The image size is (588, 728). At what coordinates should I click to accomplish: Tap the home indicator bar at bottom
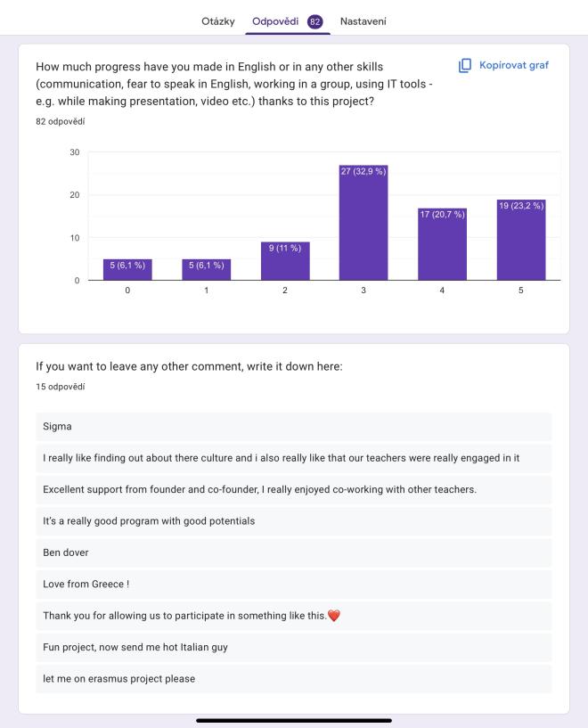(294, 720)
